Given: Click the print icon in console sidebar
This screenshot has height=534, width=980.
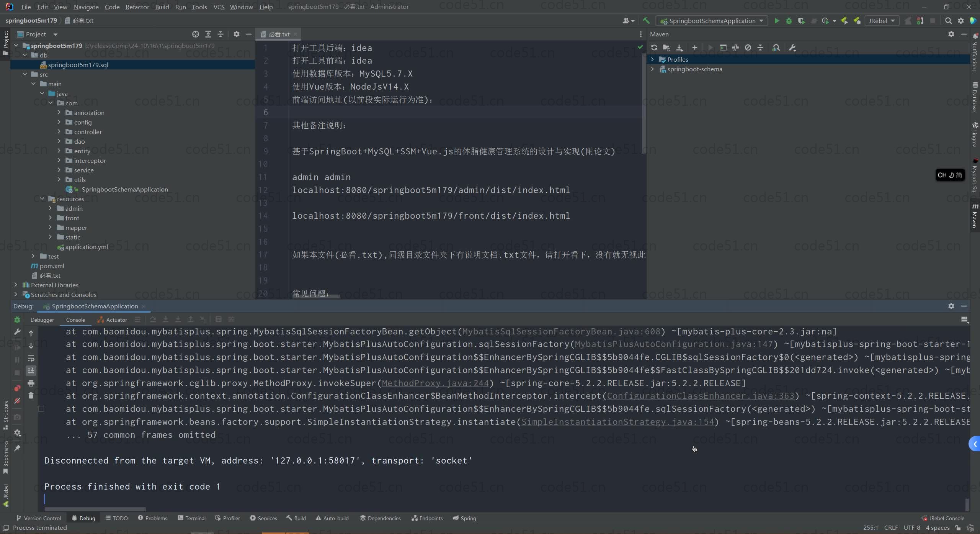Looking at the screenshot, I should click(x=31, y=383).
